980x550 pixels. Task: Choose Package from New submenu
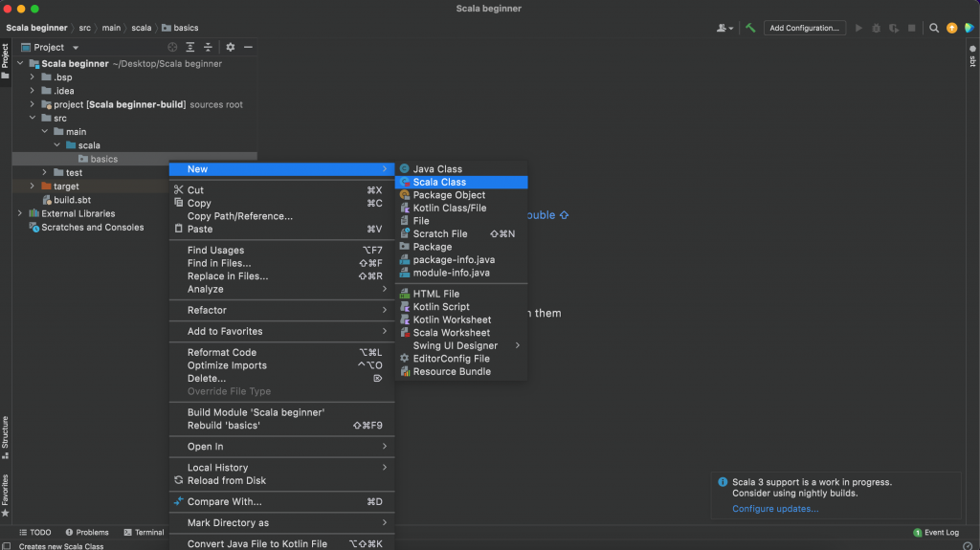click(x=461, y=246)
